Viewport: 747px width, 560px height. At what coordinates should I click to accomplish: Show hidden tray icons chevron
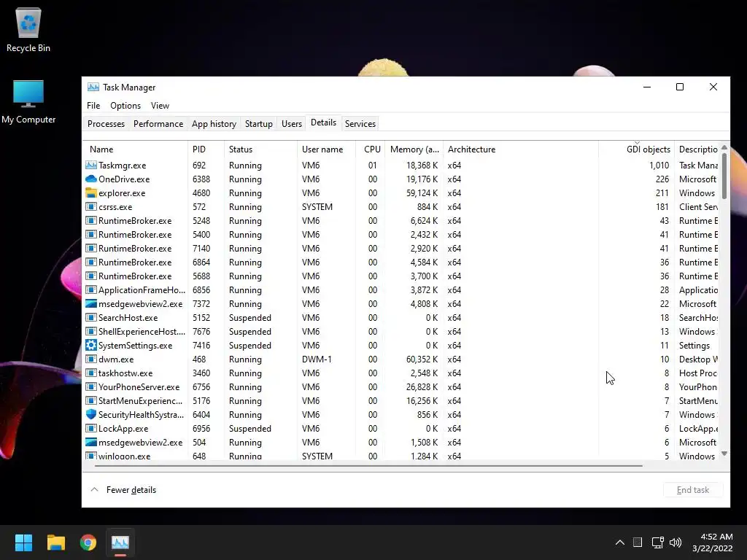click(620, 542)
